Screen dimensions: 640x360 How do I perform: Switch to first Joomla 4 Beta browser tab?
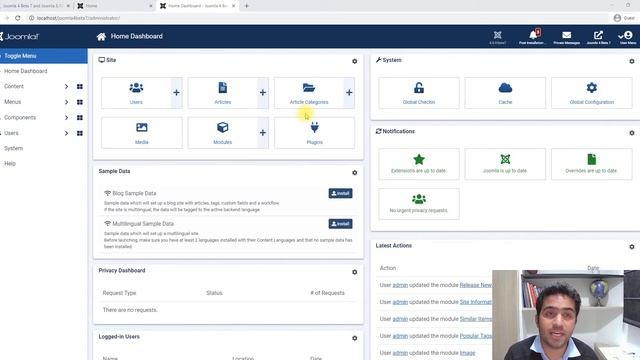tap(35, 6)
